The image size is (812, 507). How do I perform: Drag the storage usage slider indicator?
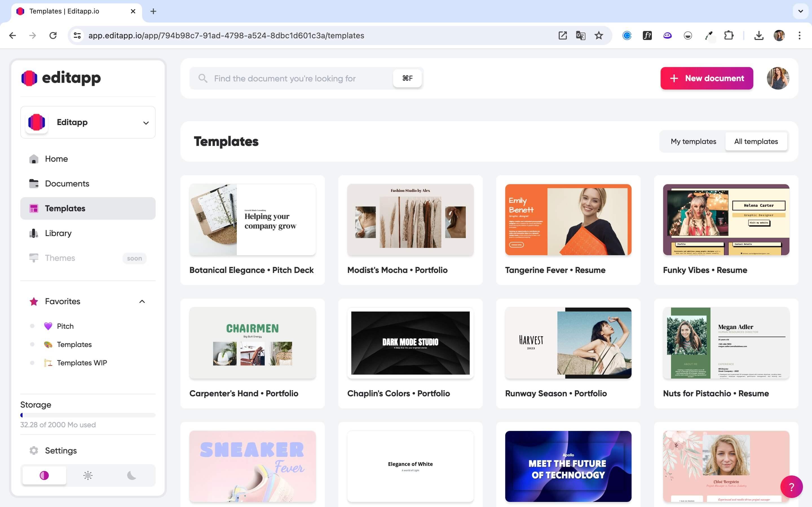(22, 415)
